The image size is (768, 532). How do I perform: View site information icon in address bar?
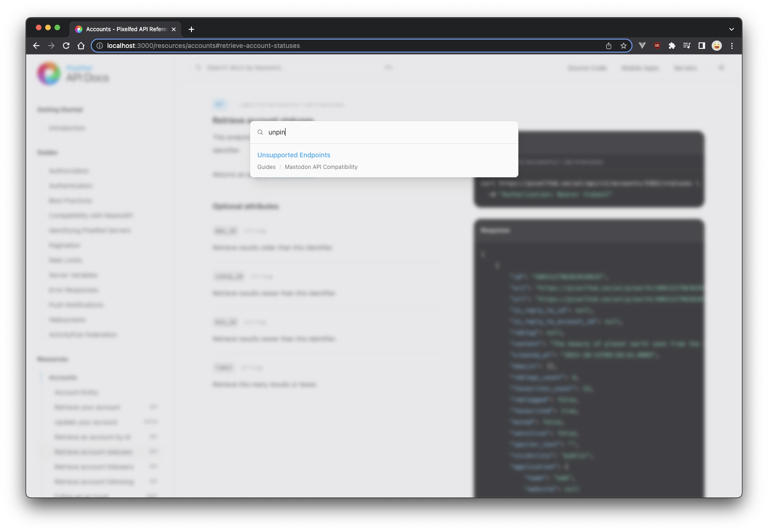coord(100,46)
